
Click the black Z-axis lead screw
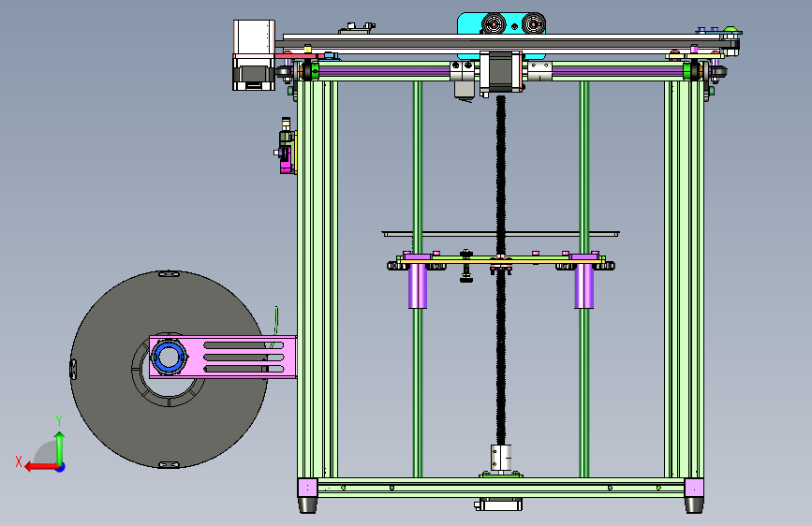[501, 270]
